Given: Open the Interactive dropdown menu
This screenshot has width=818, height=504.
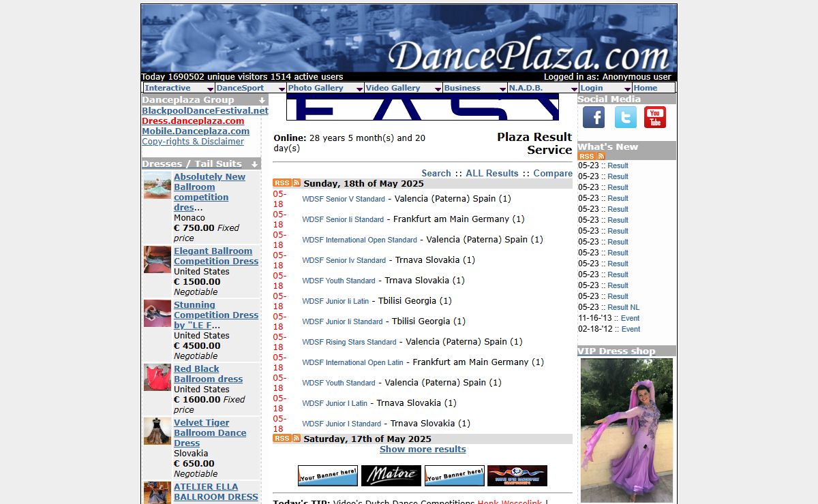Looking at the screenshot, I should [179, 88].
